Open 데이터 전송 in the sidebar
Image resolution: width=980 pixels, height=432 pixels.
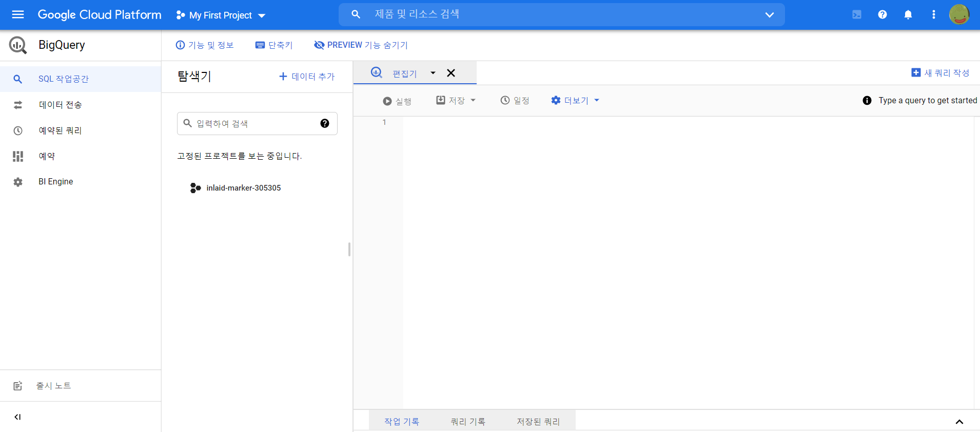point(81,105)
